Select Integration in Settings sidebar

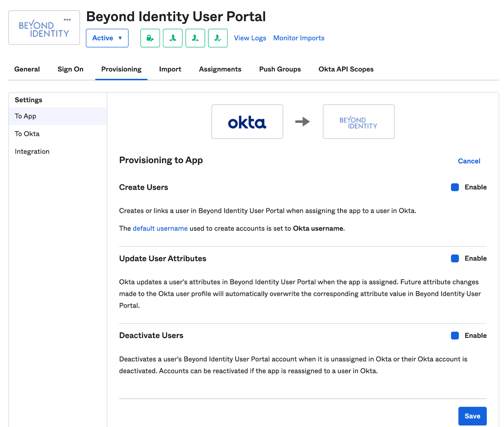point(32,152)
